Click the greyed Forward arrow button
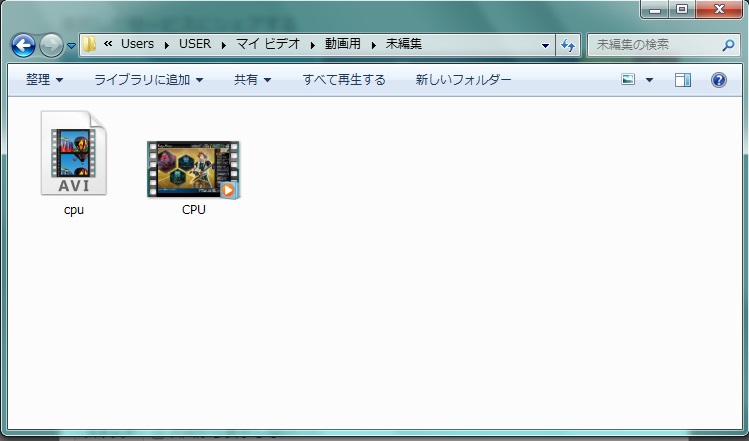749x441 pixels. pos(51,45)
